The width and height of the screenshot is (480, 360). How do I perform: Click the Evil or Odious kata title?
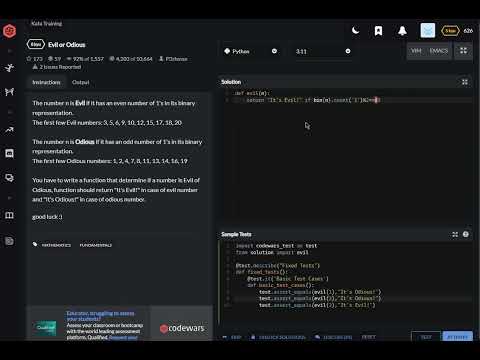coord(67,45)
